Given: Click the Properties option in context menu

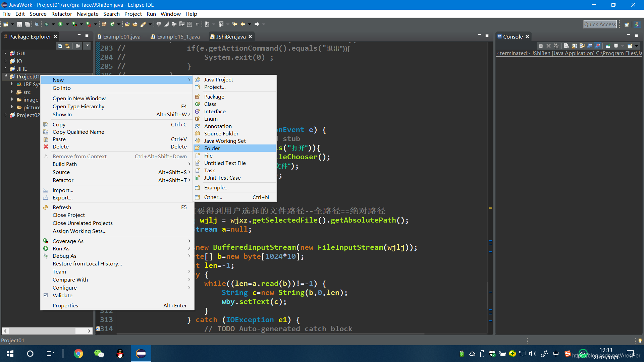Looking at the screenshot, I should coord(65,305).
